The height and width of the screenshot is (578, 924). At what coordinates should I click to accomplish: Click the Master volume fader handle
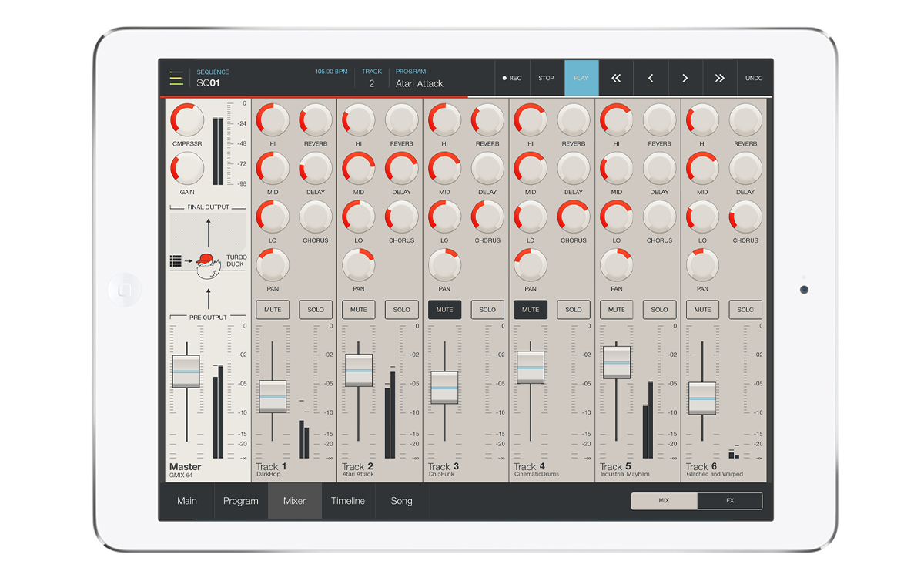(x=186, y=371)
